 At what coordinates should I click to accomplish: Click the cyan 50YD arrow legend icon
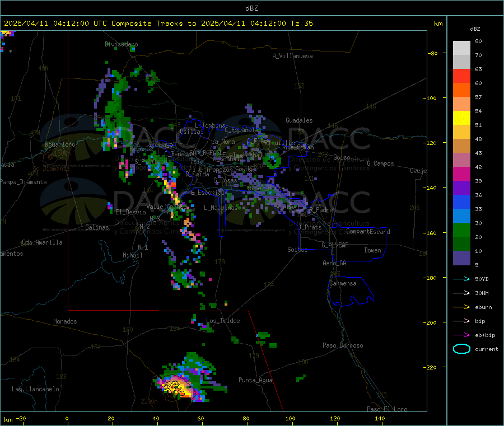point(461,279)
